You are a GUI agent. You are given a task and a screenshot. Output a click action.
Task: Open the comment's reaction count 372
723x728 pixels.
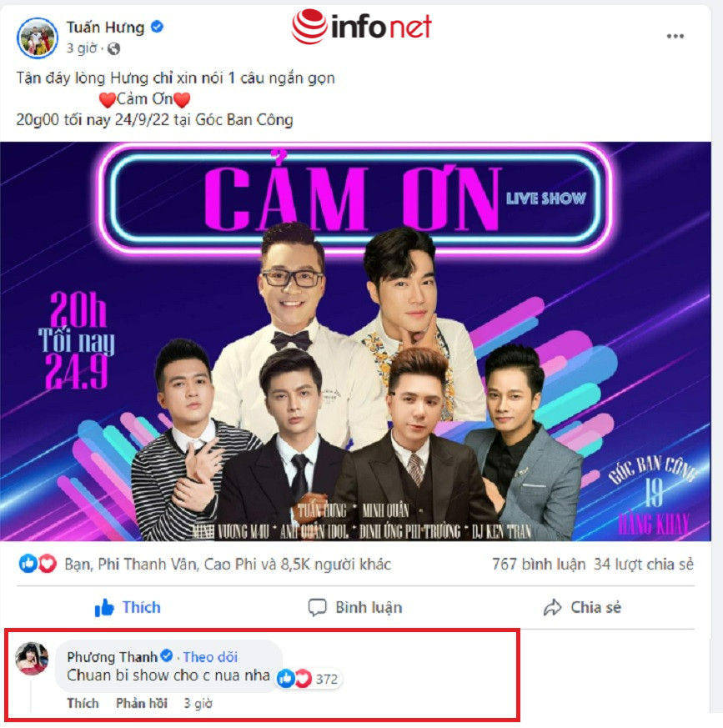click(309, 679)
